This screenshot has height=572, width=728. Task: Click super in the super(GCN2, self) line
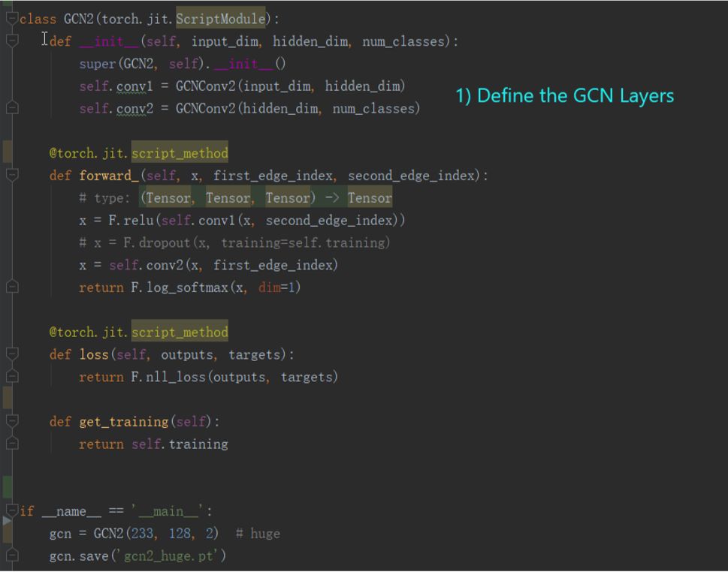point(98,64)
